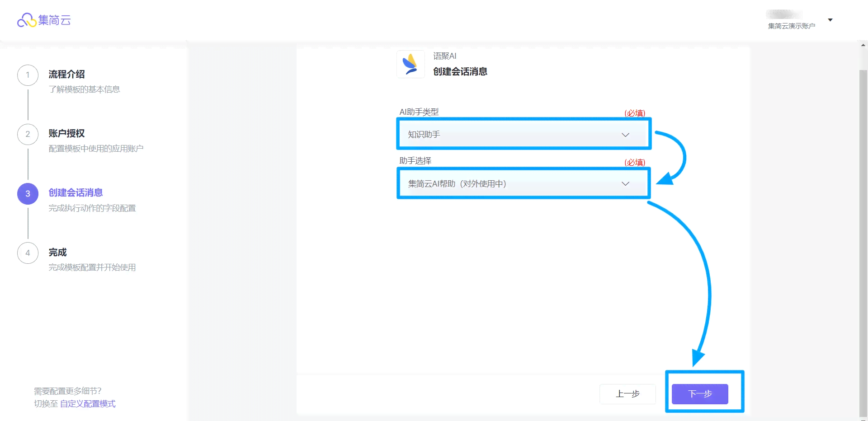Click the 集简云 cloud logo
The width and height of the screenshot is (868, 421).
pos(44,20)
